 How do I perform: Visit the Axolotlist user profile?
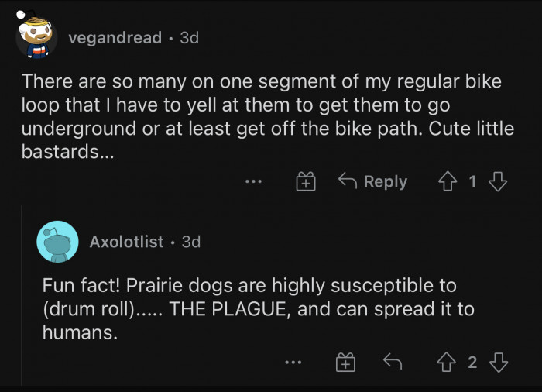[126, 242]
